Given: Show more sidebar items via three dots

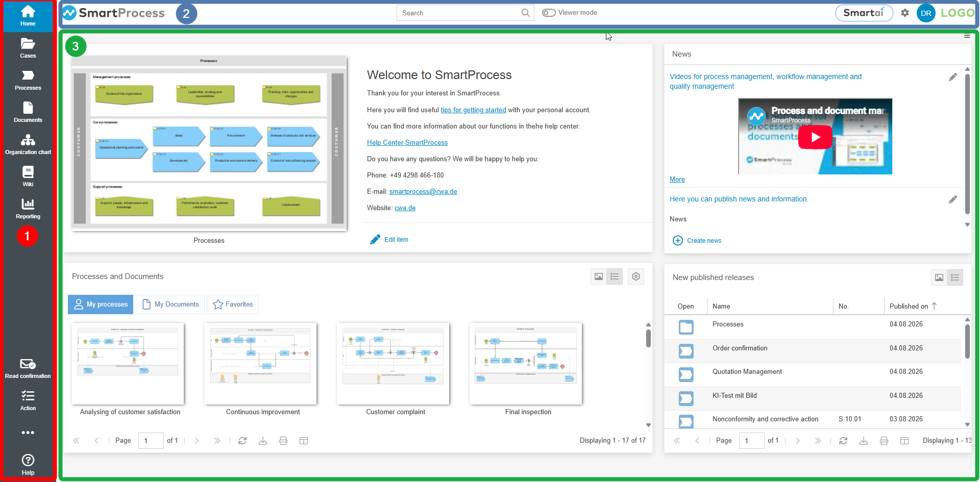Looking at the screenshot, I should [x=28, y=433].
